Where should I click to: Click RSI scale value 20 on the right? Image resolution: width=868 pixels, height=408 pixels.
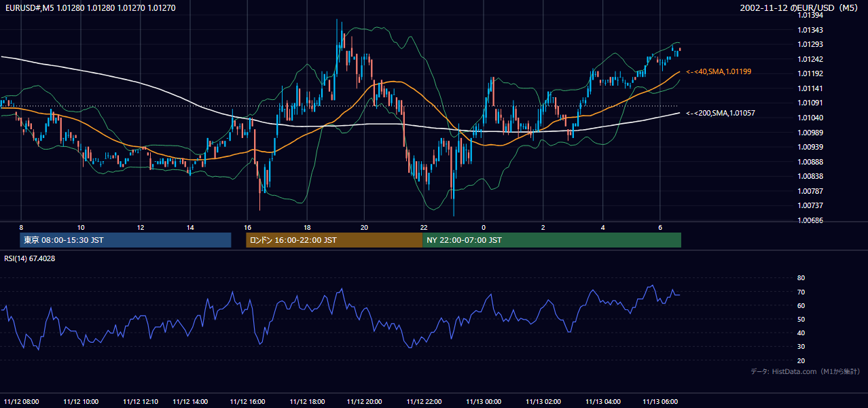click(801, 361)
